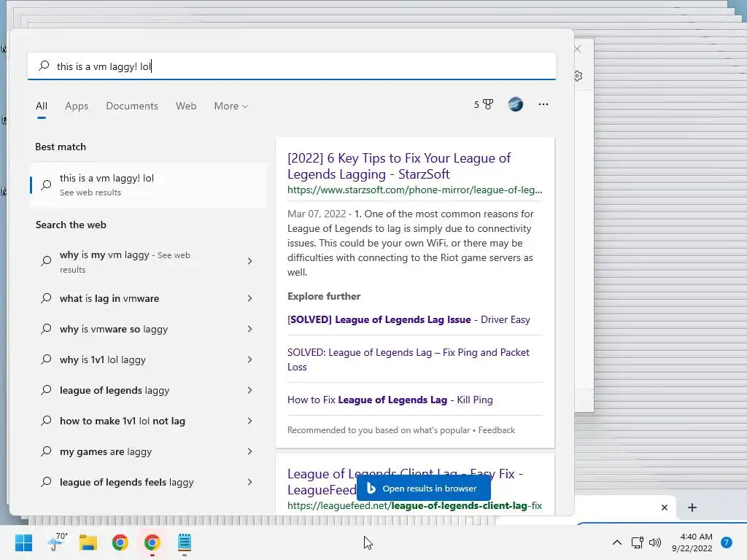747x560 pixels.
Task: Click the search magnifier icon in search box
Action: (x=44, y=66)
